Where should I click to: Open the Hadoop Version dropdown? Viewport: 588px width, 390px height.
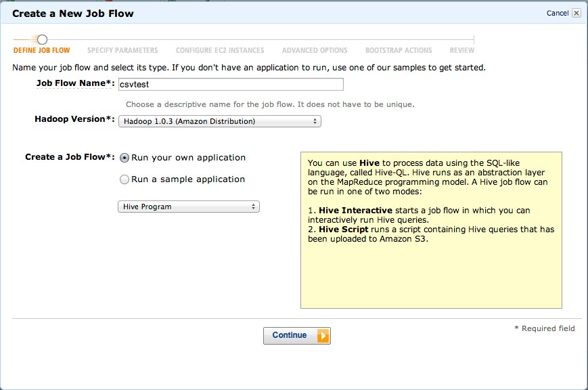tap(219, 121)
